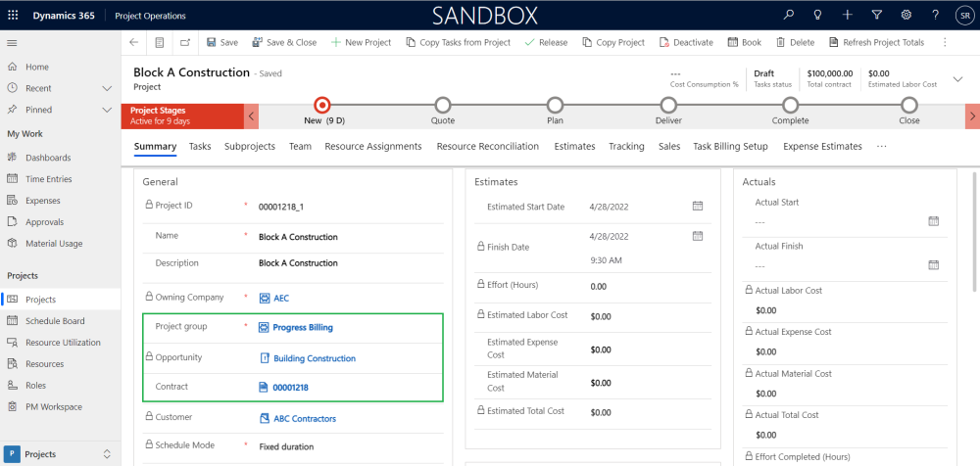This screenshot has height=466, width=980.
Task: Open the Projects area switcher
Action: click(61, 454)
